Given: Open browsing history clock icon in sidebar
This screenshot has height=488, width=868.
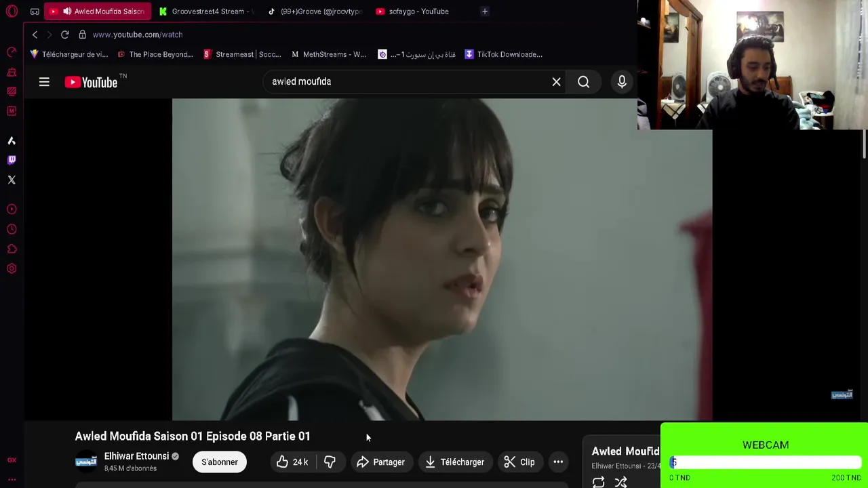Looking at the screenshot, I should [12, 229].
